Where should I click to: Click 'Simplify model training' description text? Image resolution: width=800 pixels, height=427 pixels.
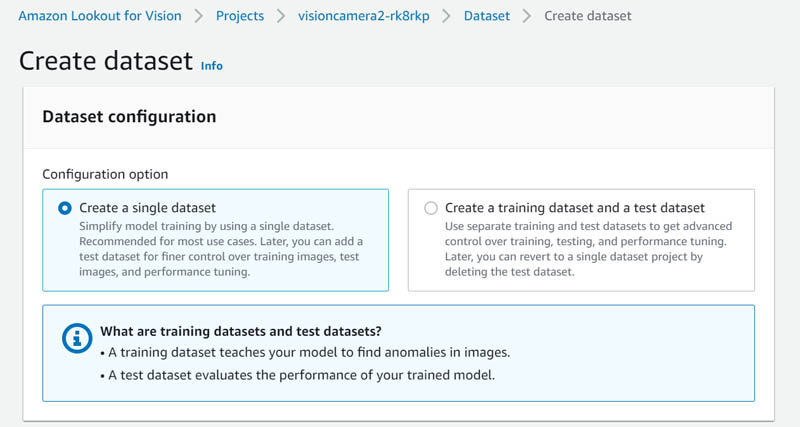pyautogui.click(x=221, y=249)
